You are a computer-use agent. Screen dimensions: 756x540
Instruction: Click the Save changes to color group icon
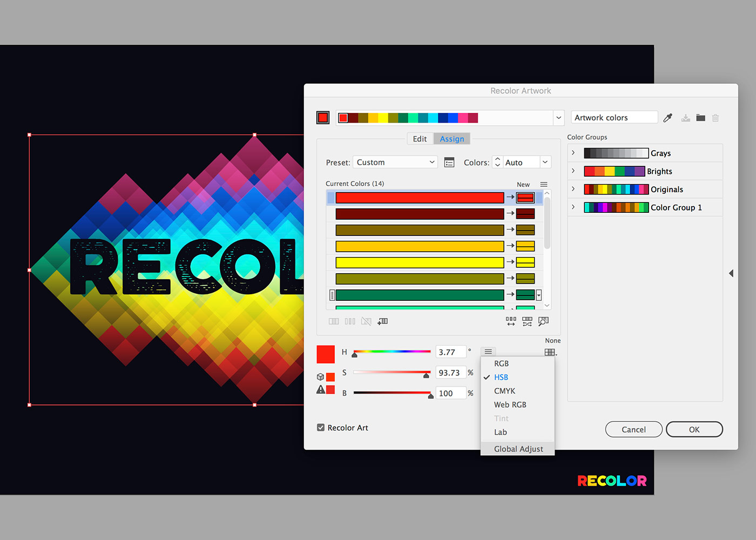click(685, 118)
